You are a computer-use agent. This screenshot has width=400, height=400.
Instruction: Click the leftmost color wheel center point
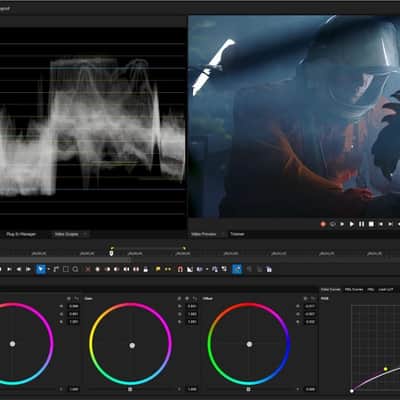pos(12,344)
